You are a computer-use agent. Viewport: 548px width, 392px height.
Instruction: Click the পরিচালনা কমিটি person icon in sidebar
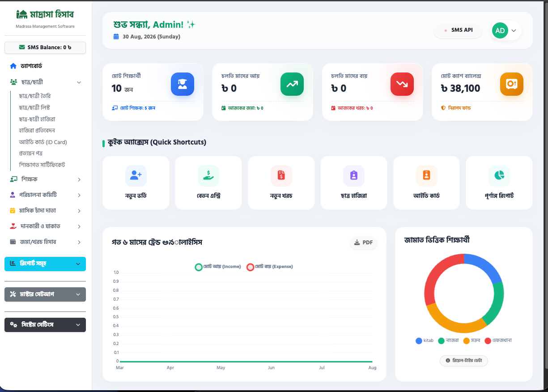point(13,195)
